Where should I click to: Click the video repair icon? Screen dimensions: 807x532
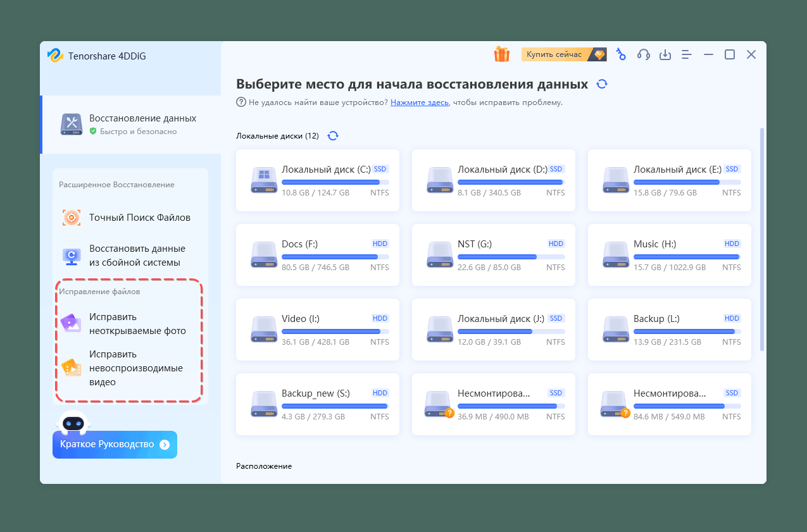[x=71, y=368]
